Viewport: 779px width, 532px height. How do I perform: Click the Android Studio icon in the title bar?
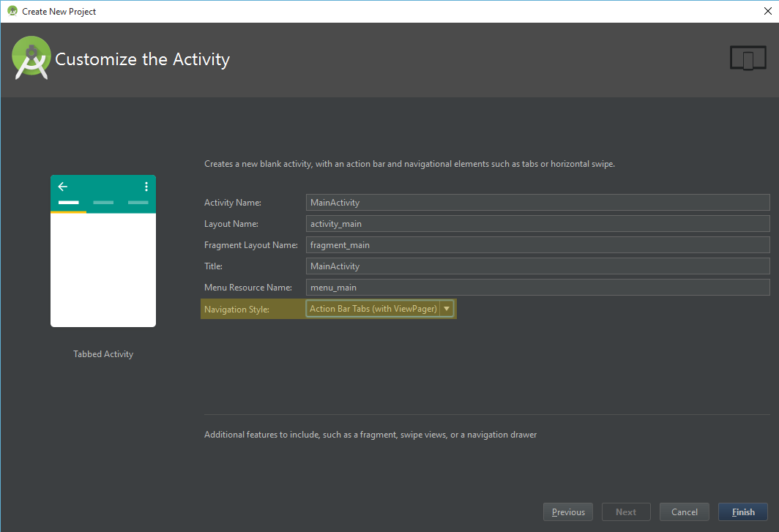point(12,11)
